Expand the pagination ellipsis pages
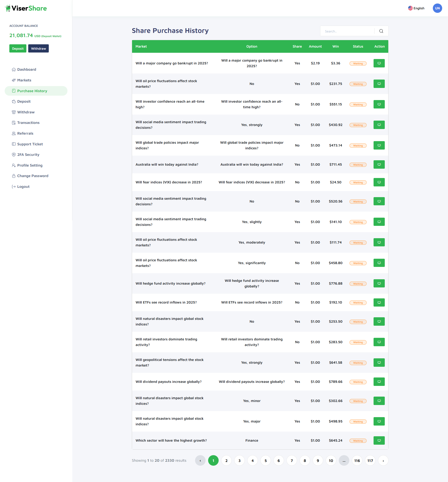 click(x=344, y=461)
